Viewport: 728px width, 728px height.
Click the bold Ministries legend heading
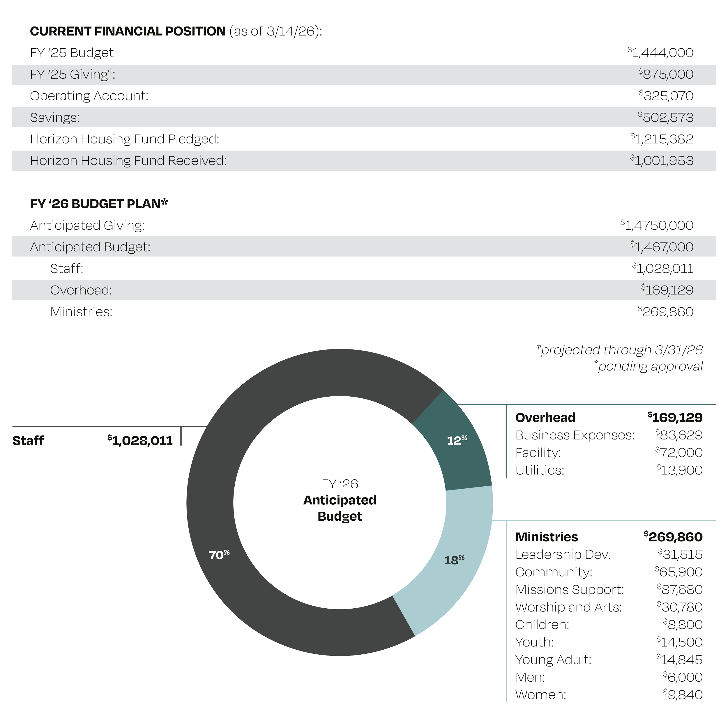546,537
